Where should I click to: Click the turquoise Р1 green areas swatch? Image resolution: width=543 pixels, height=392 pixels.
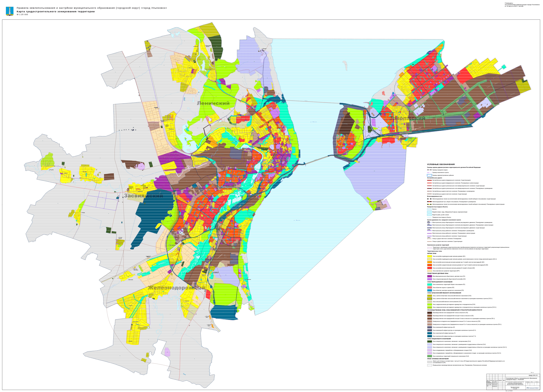point(429,285)
